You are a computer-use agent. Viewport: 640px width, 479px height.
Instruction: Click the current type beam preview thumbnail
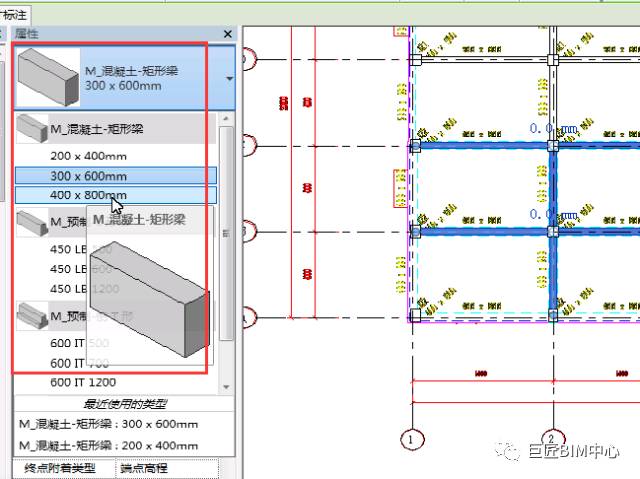(48, 78)
